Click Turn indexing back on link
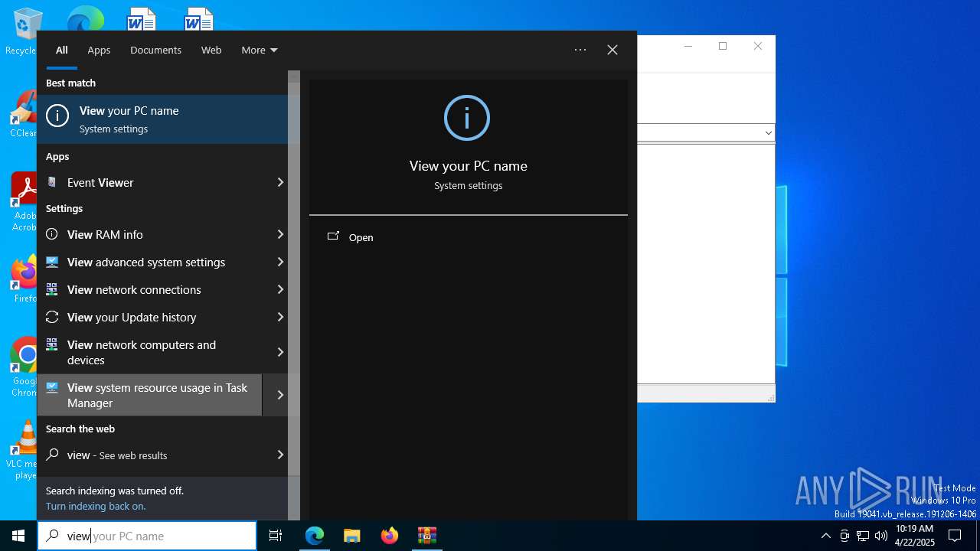Viewport: 980px width, 551px height. (x=96, y=506)
